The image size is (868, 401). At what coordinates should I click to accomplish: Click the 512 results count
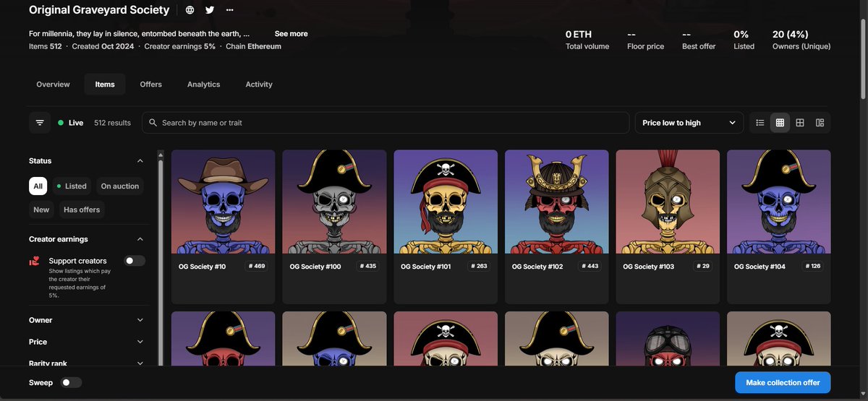tap(112, 123)
